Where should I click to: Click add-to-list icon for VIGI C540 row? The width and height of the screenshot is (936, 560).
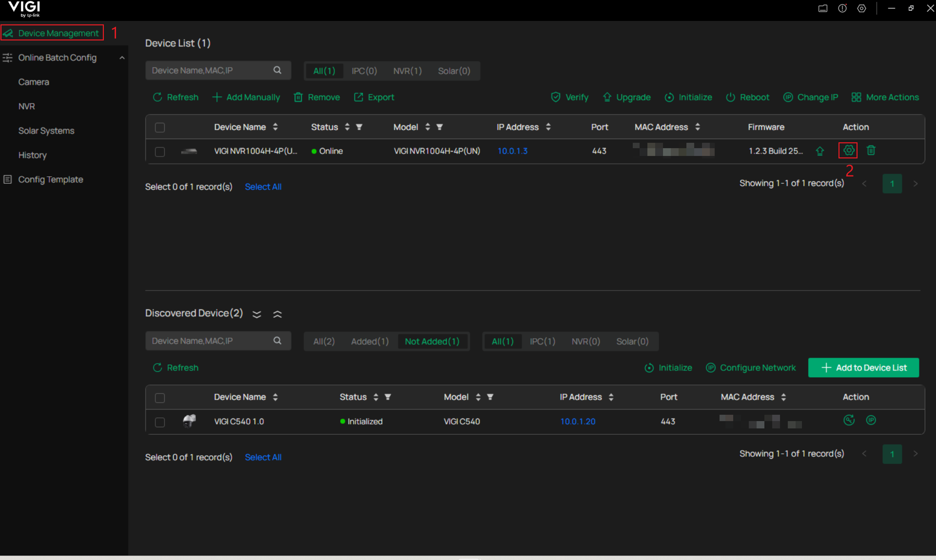pos(849,420)
